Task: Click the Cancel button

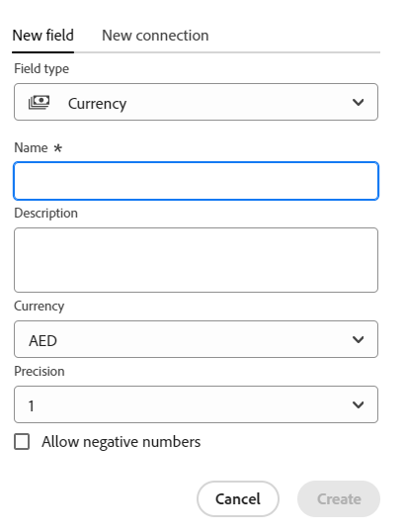Action: click(238, 499)
